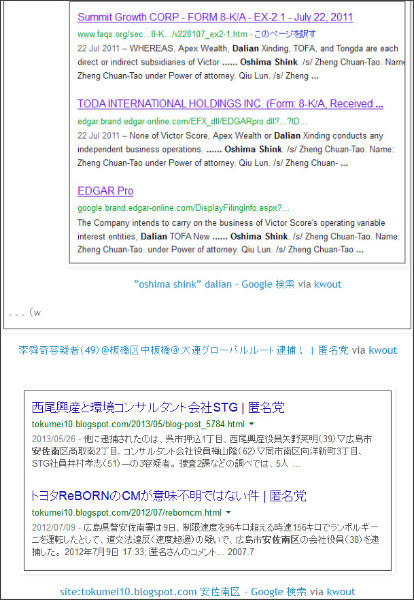
Task: Open TODA INTERNATIONAL HOLDINGS INC. result
Action: point(230,104)
